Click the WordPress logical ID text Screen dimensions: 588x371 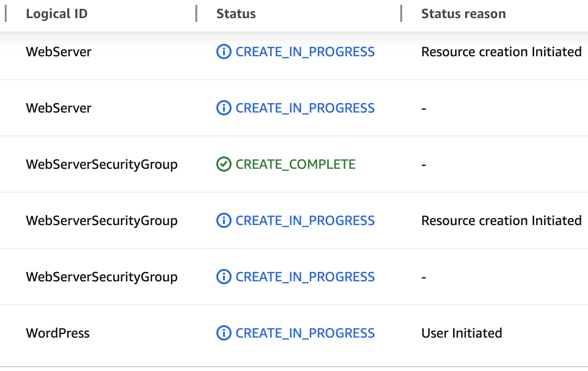(x=58, y=333)
